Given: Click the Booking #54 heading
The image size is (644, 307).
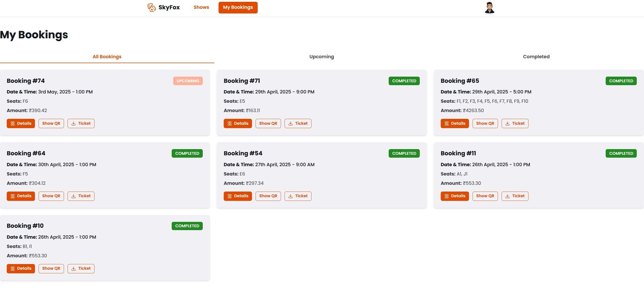Looking at the screenshot, I should [x=243, y=153].
